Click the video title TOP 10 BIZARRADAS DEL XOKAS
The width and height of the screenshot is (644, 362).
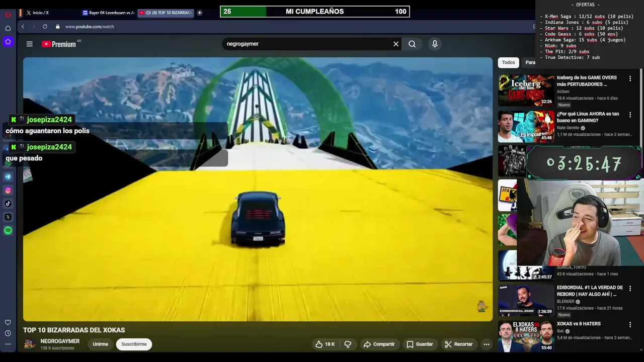point(74,330)
